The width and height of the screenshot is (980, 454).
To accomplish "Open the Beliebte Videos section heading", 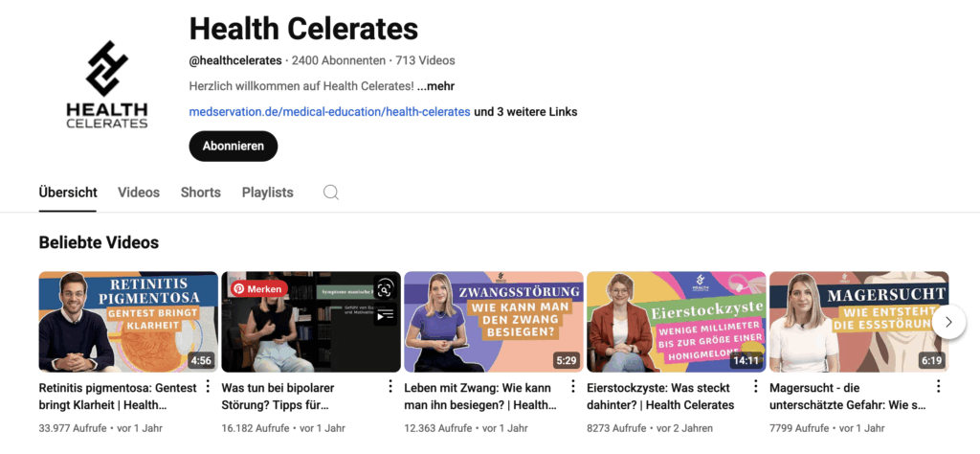I will (x=99, y=242).
